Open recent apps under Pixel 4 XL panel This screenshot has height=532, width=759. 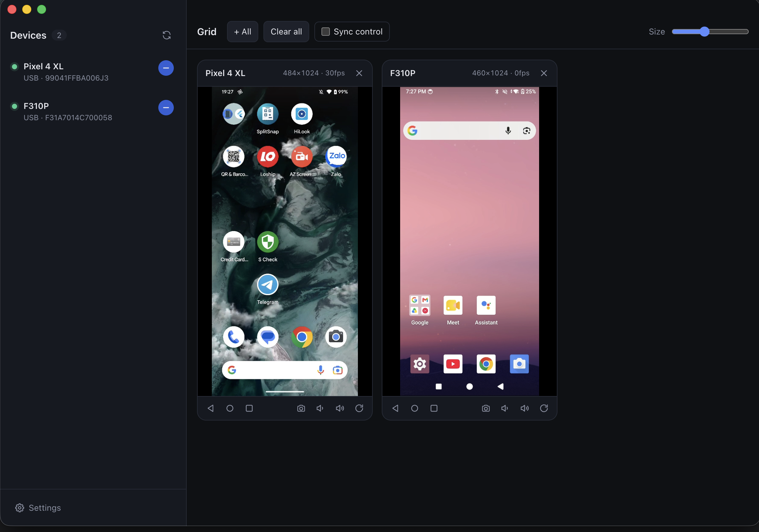pos(249,408)
